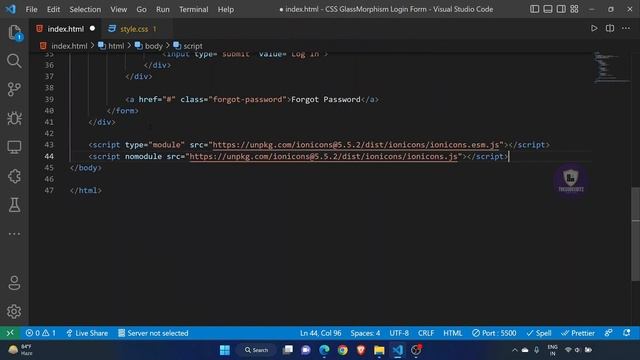Open the View menu
This screenshot has height=360, width=640.
[x=118, y=9]
